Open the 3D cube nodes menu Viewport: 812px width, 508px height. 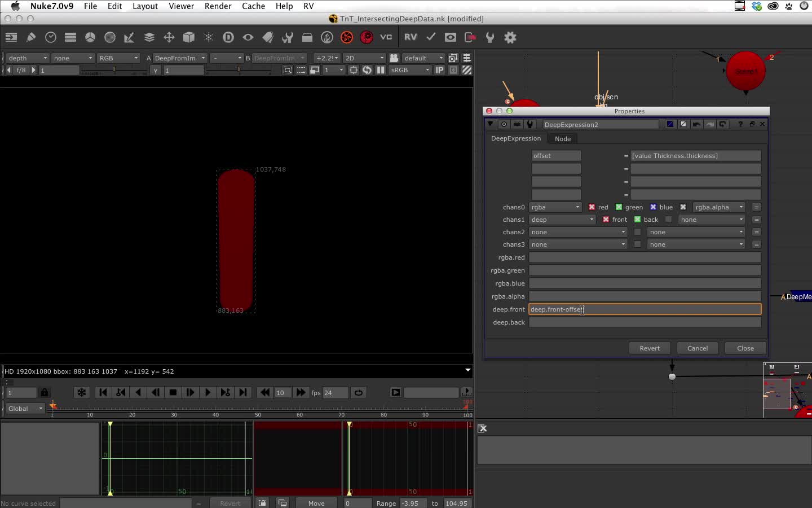tap(189, 37)
